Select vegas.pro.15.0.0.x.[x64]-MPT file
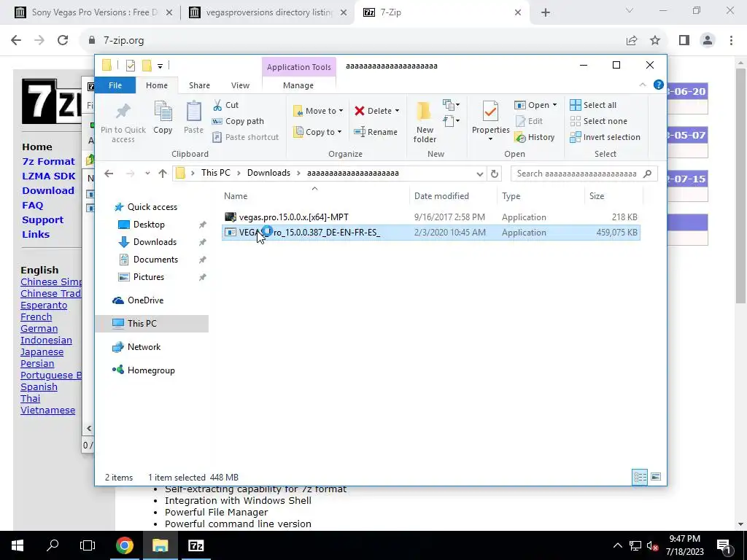 pos(430,217)
